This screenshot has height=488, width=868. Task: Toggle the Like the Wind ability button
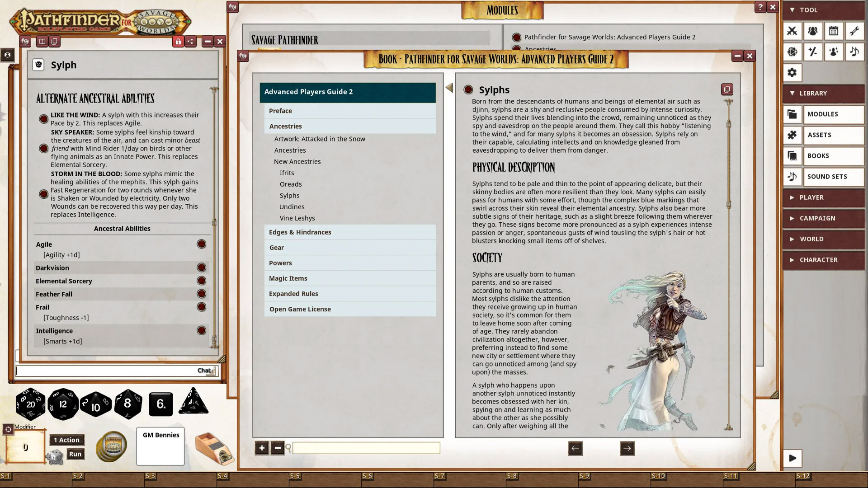point(43,119)
